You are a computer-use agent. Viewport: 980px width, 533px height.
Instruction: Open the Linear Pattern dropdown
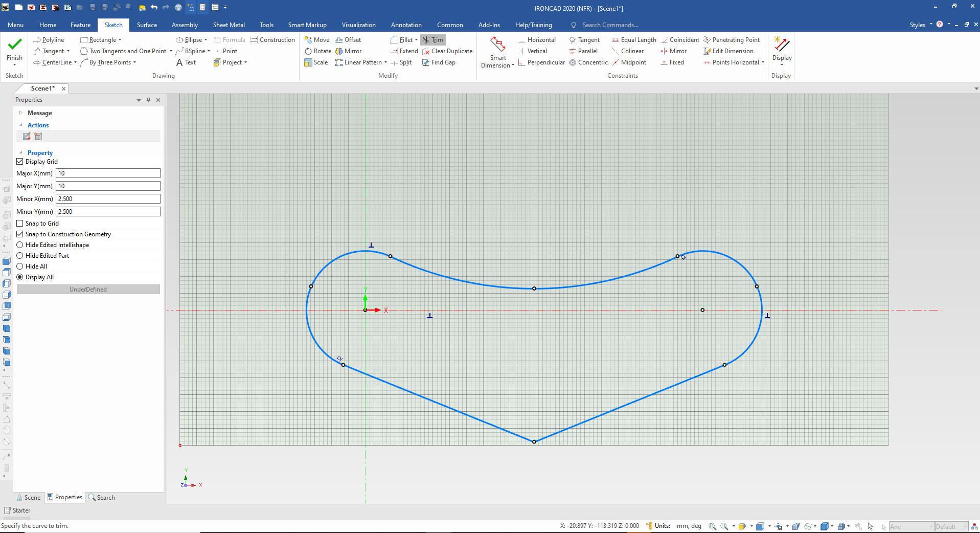coord(385,62)
